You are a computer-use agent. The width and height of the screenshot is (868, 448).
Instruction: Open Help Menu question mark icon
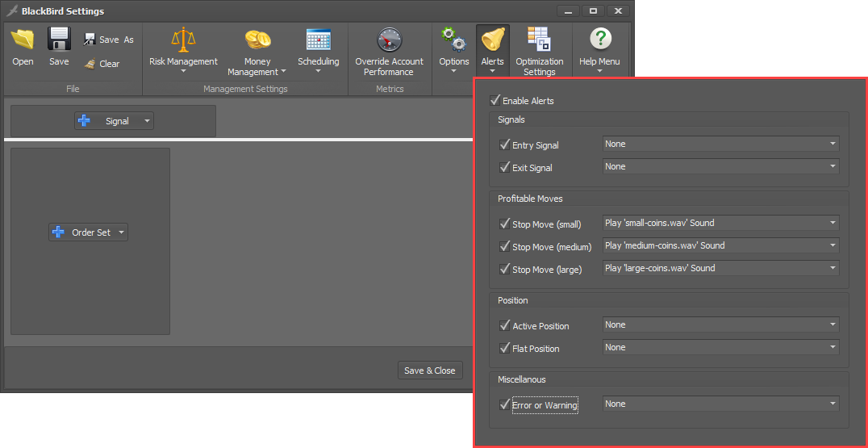click(600, 40)
